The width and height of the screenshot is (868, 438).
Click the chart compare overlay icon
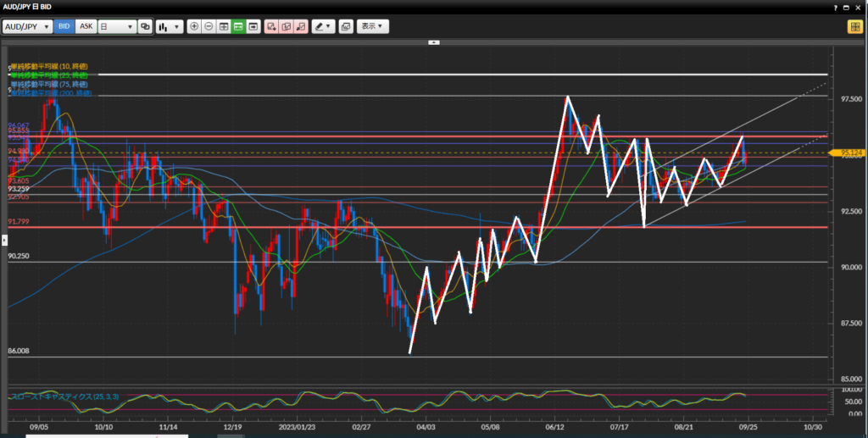tap(146, 26)
